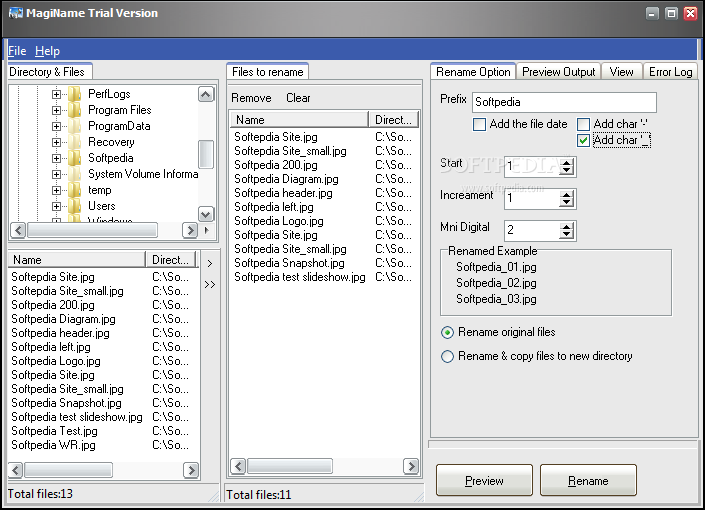The image size is (705, 510).
Task: Select Softpedia 200.jpg in files to rename
Action: click(x=276, y=165)
